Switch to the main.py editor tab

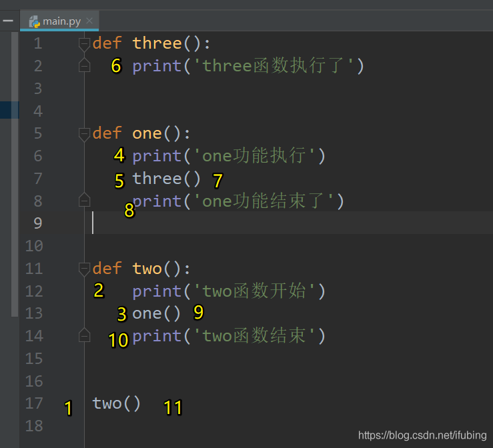click(59, 21)
